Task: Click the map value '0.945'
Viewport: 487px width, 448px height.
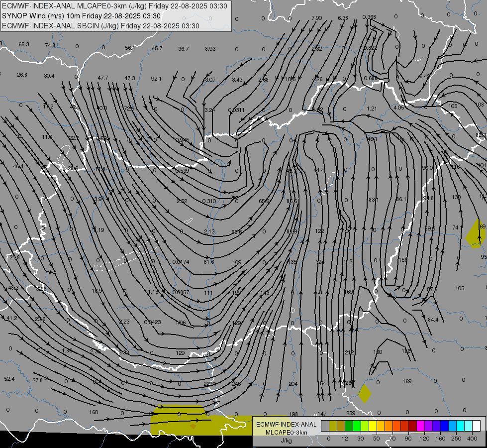Action: [183, 140]
